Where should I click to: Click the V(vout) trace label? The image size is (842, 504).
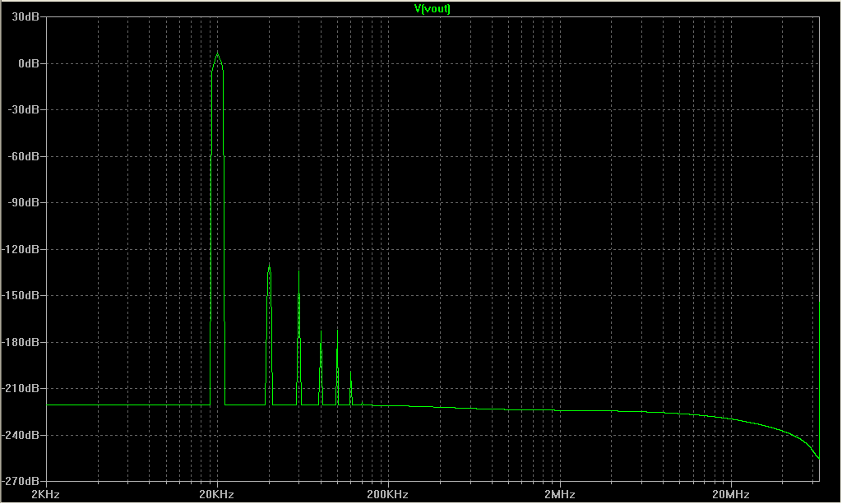tap(433, 8)
